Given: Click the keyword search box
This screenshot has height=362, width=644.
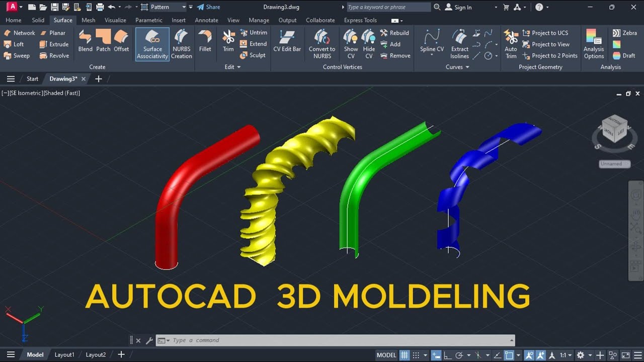Looking at the screenshot, I should (388, 7).
